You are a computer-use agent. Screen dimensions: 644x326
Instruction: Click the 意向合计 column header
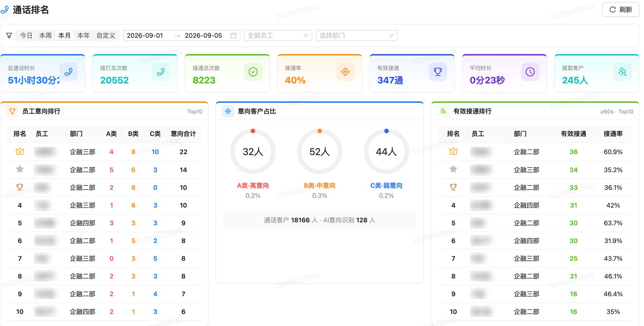coord(183,134)
